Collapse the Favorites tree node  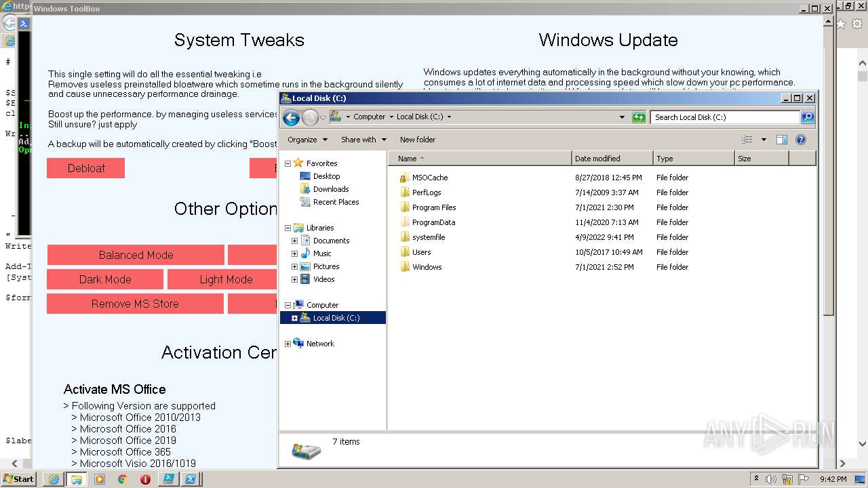point(288,163)
